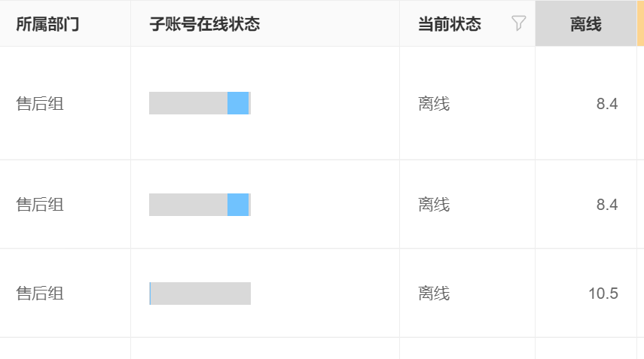This screenshot has width=644, height=359.
Task: Select 售后组 in the third row
Action: click(x=40, y=294)
